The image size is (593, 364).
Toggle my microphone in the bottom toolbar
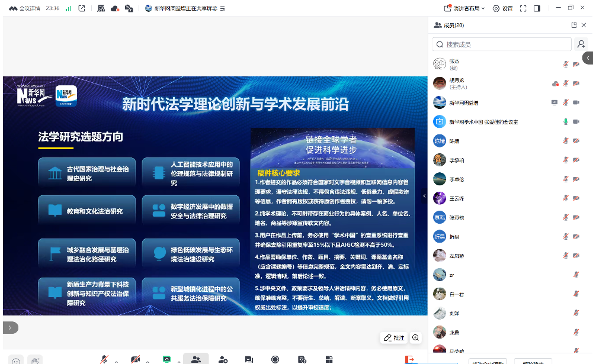pos(104,359)
